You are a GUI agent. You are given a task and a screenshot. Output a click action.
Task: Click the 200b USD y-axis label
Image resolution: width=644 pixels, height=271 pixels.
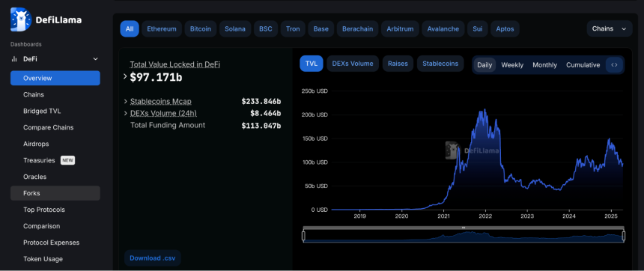coord(315,115)
